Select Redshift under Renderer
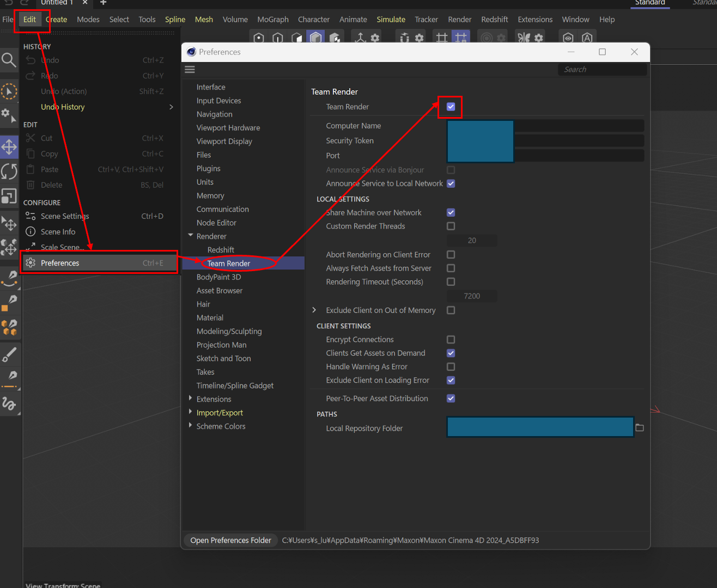Screen dimensions: 717x588 point(221,250)
